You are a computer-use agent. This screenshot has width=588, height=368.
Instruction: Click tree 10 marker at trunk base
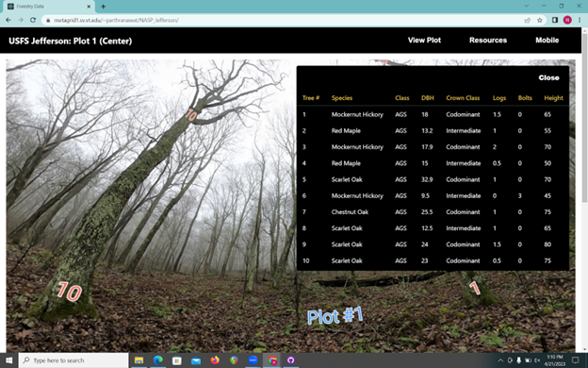[70, 292]
